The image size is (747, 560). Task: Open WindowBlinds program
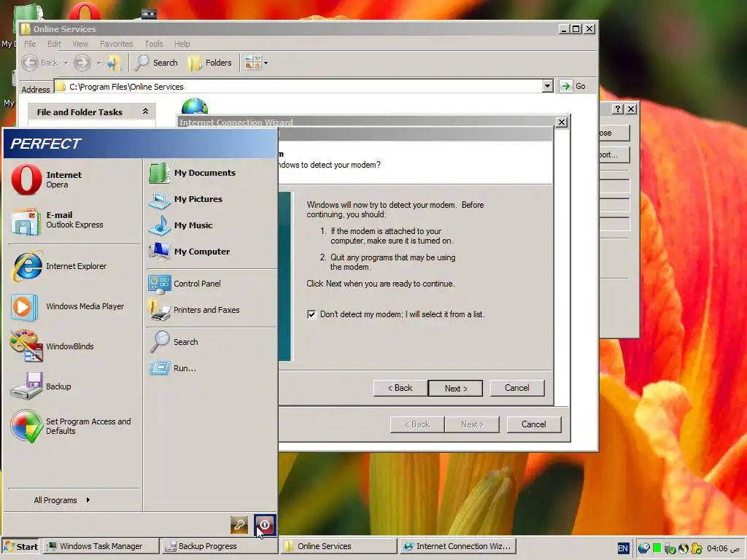(x=53, y=346)
